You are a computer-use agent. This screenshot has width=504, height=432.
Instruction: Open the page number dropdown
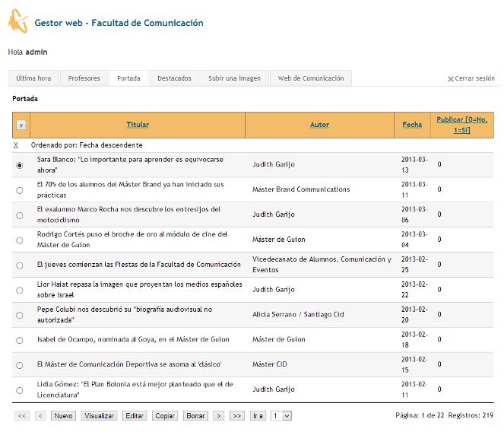(281, 416)
